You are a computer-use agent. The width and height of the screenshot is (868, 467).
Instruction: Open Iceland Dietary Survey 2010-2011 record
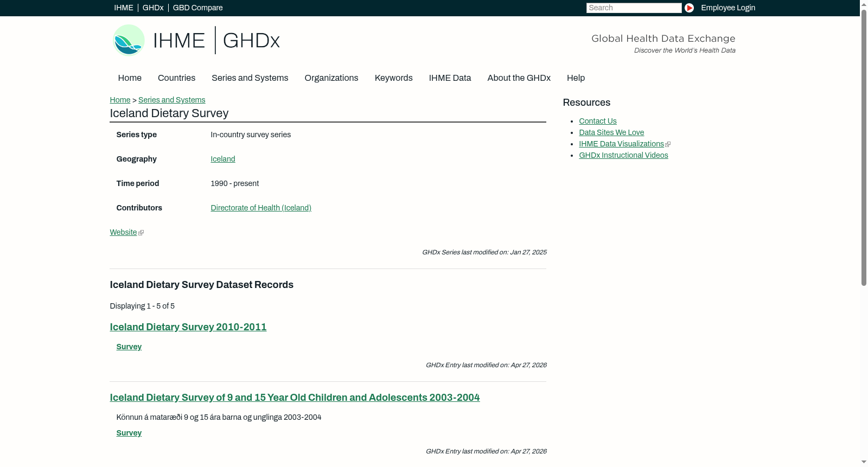(188, 327)
